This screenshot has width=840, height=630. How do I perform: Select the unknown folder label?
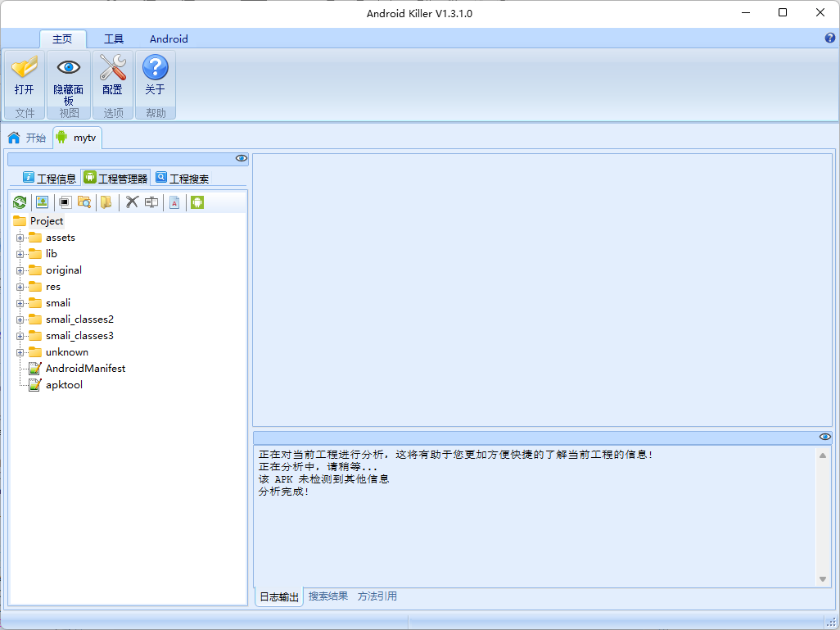67,352
